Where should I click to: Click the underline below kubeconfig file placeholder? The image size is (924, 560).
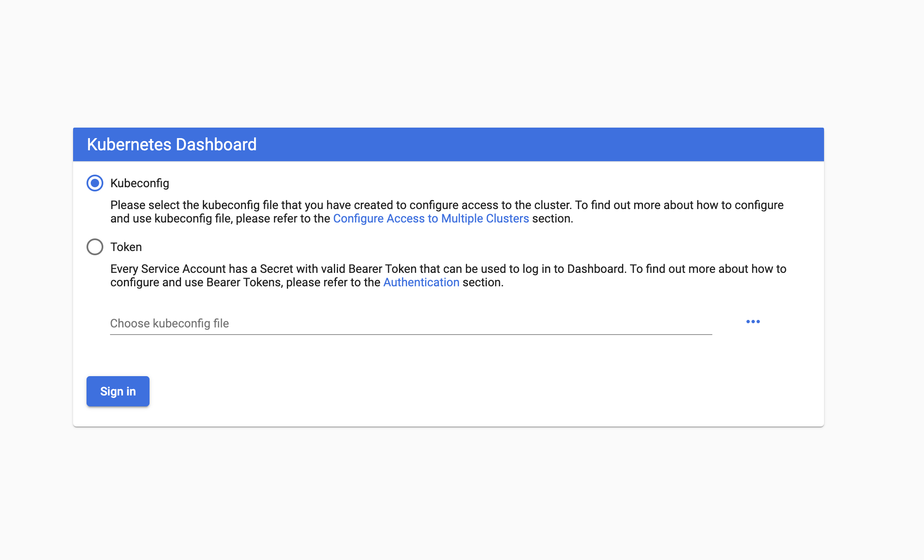tap(411, 334)
